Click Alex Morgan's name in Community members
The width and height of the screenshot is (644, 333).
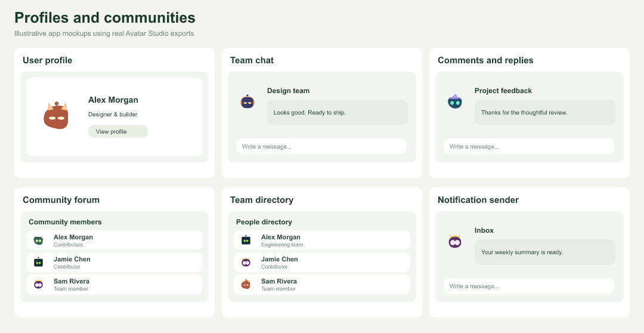point(73,237)
